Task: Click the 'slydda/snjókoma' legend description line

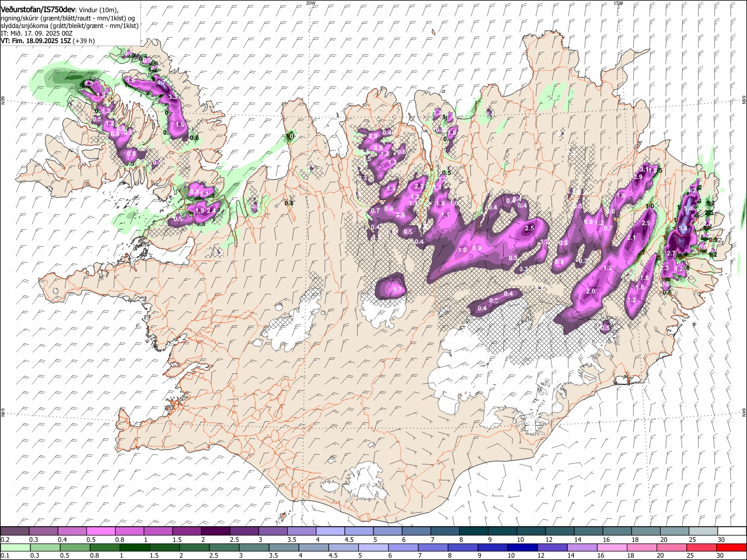Action: (69, 26)
